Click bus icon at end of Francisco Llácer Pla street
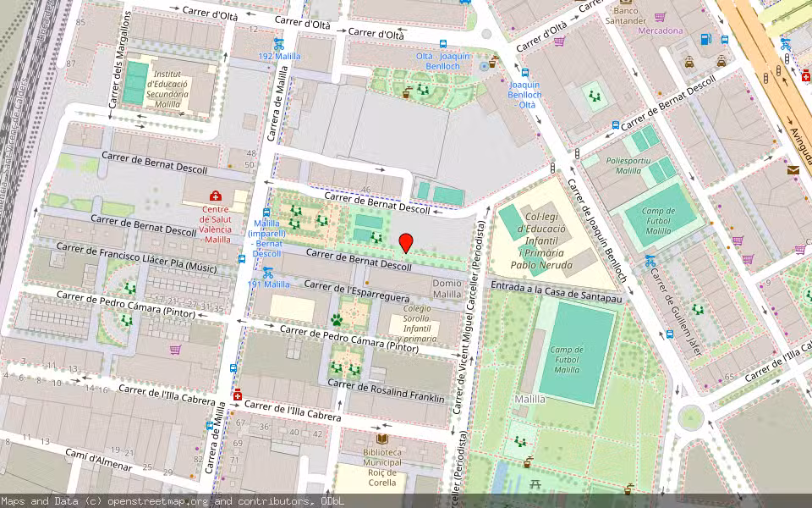Image resolution: width=812 pixels, height=508 pixels. (242, 259)
